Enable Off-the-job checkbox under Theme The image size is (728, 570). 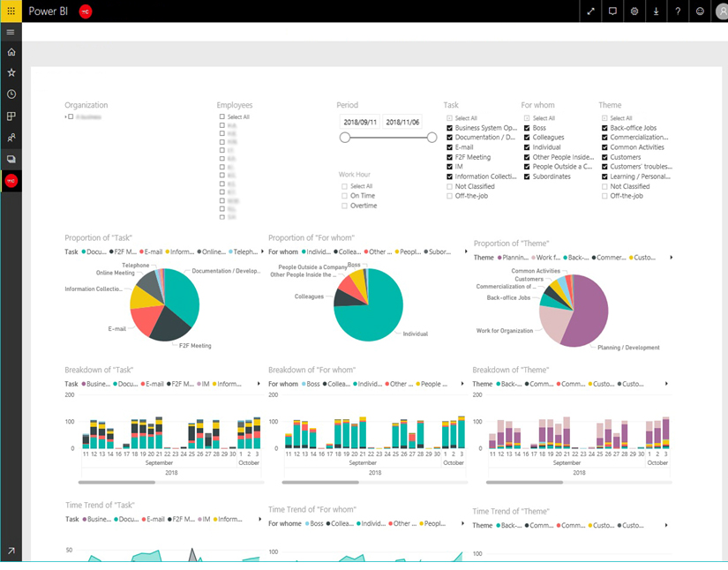pyautogui.click(x=604, y=196)
